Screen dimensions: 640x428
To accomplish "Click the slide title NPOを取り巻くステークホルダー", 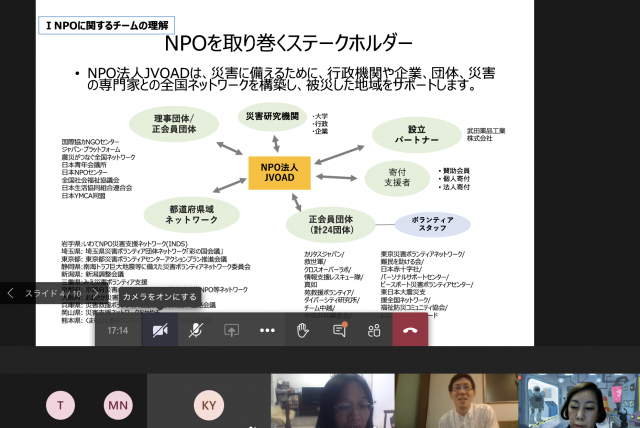I will pyautogui.click(x=289, y=43).
